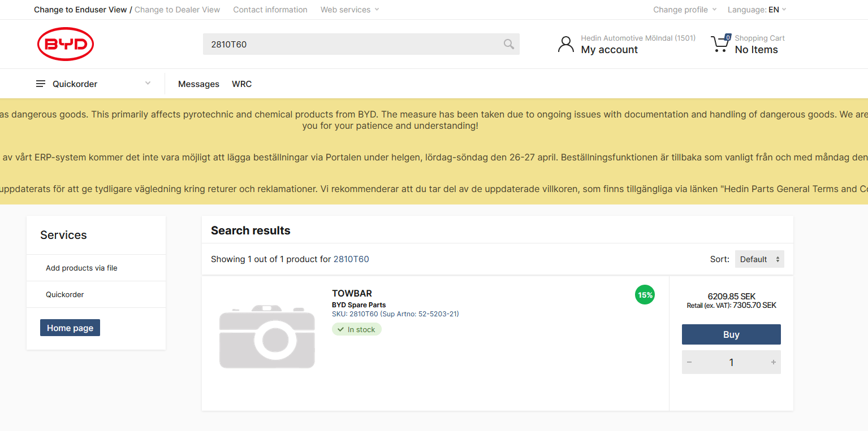The width and height of the screenshot is (868, 431).
Task: Click the My account text
Action: pyautogui.click(x=609, y=50)
